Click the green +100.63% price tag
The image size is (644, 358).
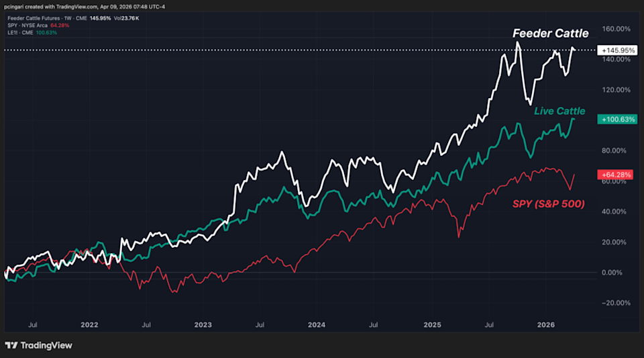coord(616,119)
